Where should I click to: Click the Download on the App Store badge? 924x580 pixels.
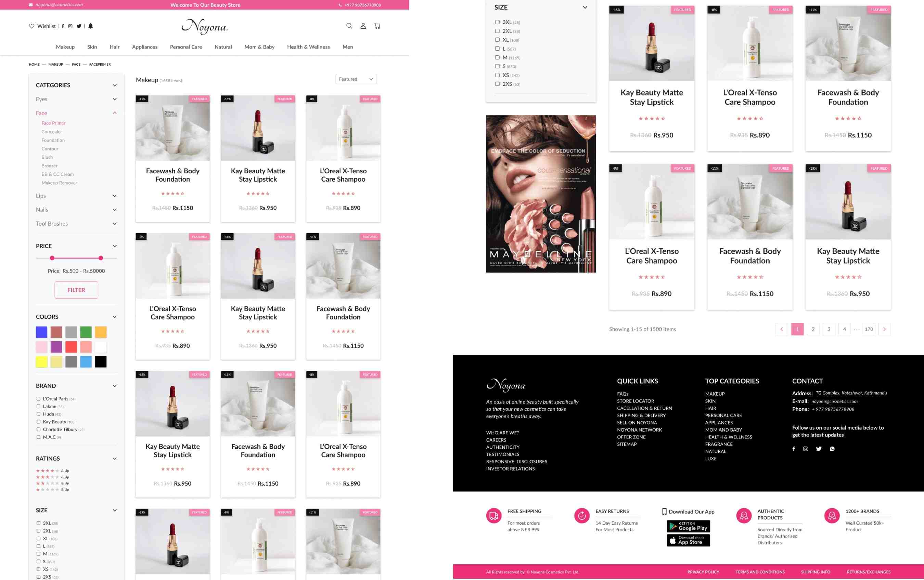point(689,540)
